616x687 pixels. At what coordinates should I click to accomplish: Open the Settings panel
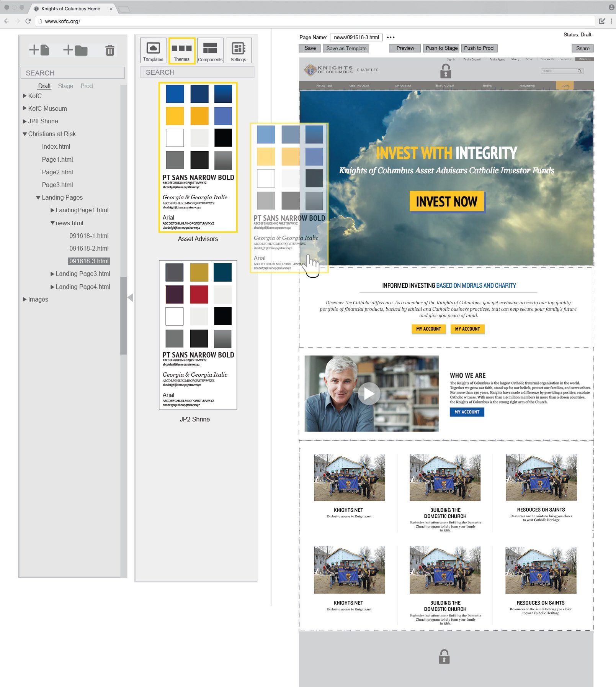[239, 50]
